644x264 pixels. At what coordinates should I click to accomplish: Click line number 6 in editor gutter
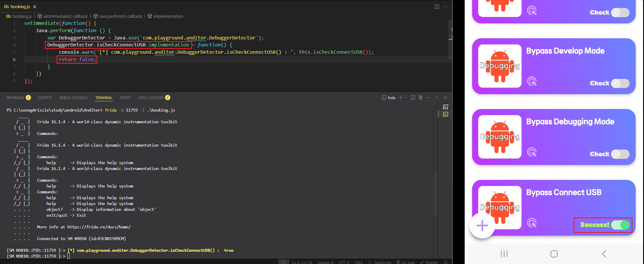click(x=14, y=59)
